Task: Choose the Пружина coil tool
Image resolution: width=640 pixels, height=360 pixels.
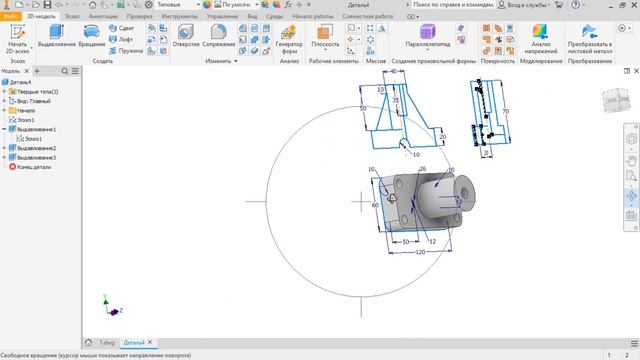Action: pyautogui.click(x=126, y=51)
